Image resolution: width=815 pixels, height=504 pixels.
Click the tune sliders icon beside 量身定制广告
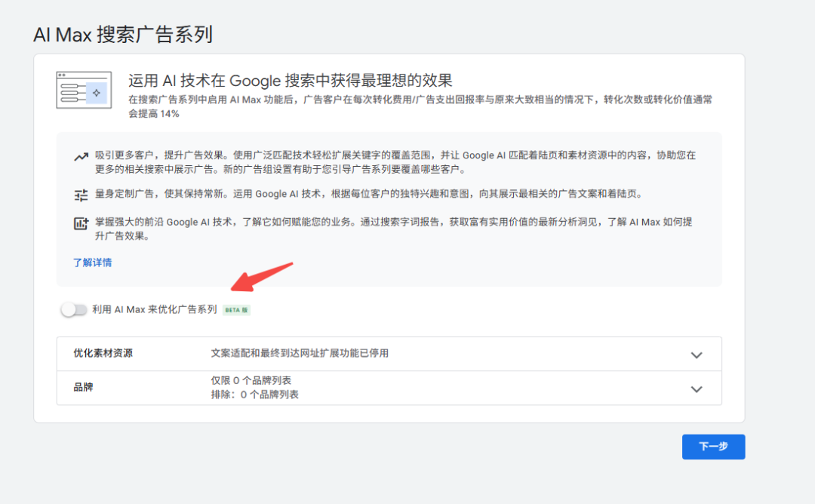[x=81, y=195]
